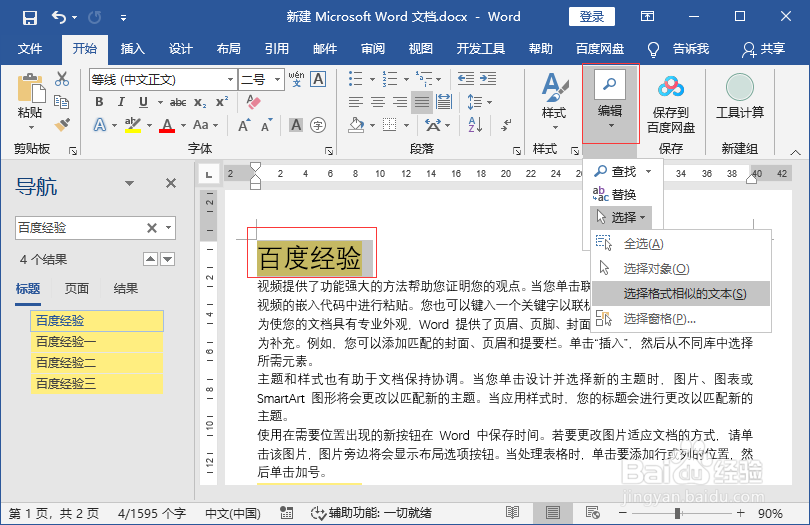Adjust the zoom slider handle
This screenshot has height=525, width=810.
[x=677, y=513]
